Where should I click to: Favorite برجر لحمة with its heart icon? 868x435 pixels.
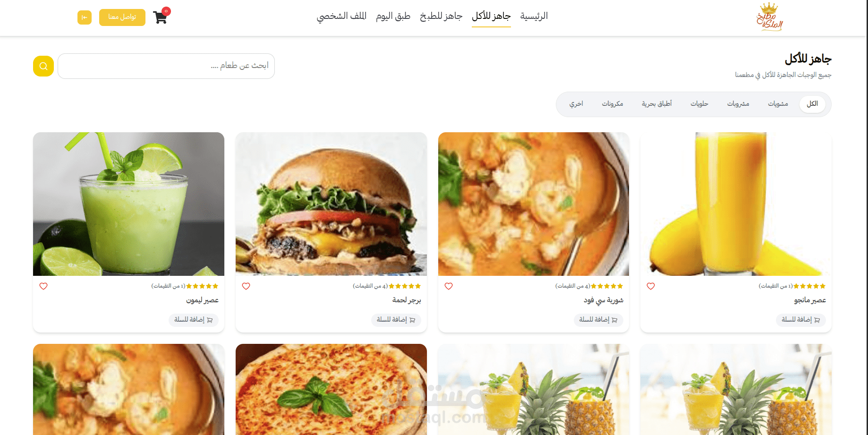246,286
